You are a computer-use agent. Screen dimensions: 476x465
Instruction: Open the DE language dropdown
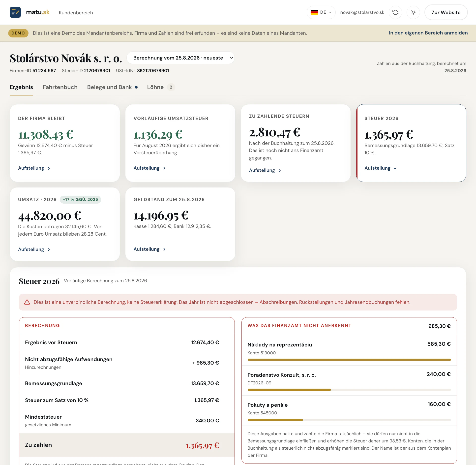pos(321,12)
